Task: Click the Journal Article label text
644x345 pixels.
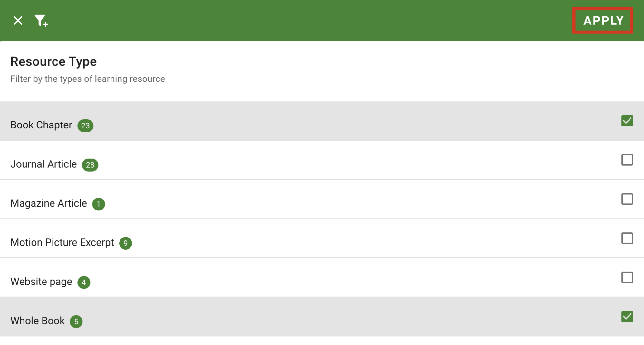Action: [43, 164]
